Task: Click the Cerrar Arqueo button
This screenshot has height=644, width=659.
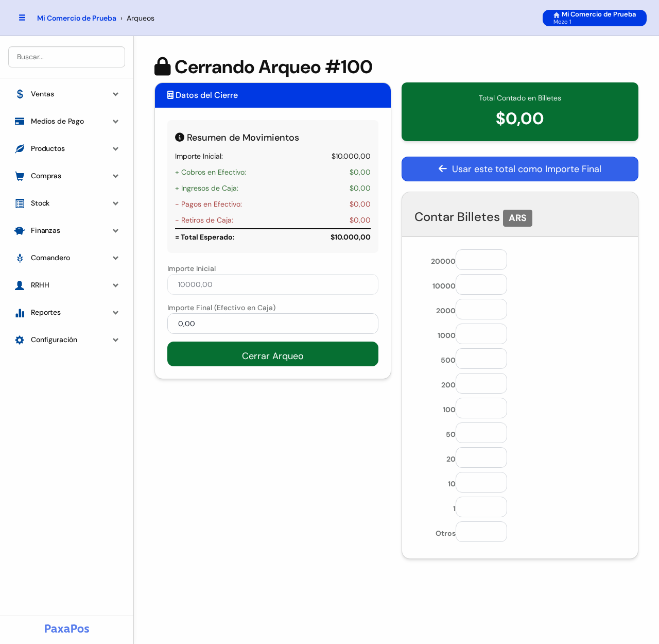Action: pos(273,354)
